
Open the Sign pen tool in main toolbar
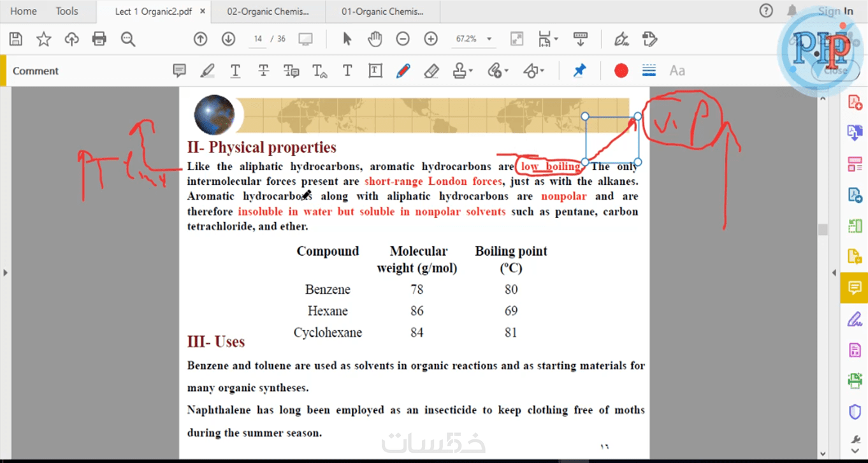(x=621, y=39)
